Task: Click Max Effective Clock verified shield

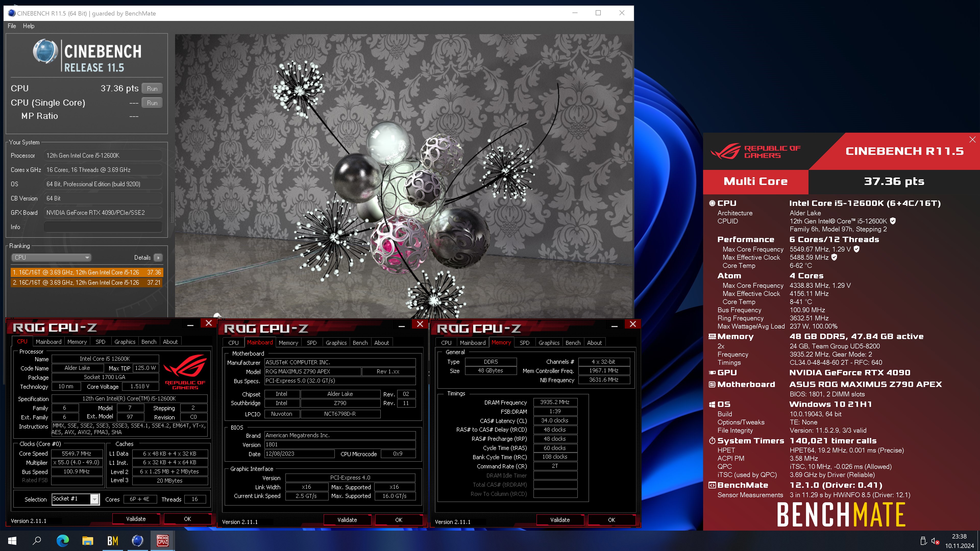Action: tap(834, 257)
